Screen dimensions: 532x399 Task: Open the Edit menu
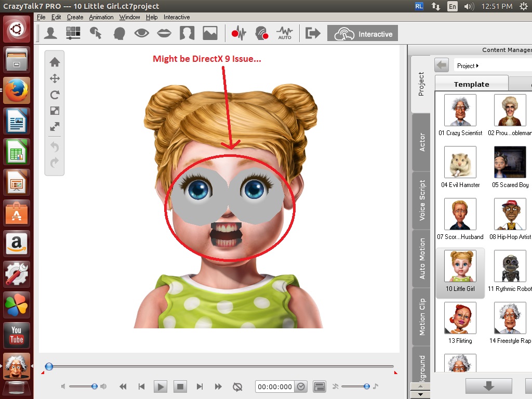56,17
